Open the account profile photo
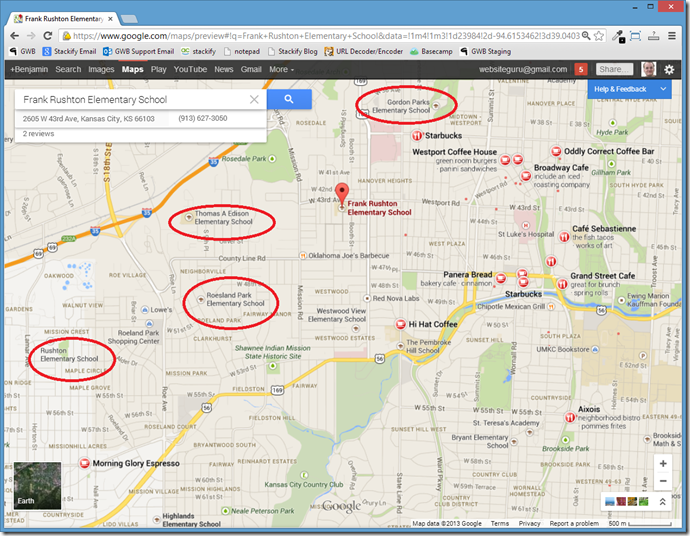Screen dimensions: 690x536 648,69
